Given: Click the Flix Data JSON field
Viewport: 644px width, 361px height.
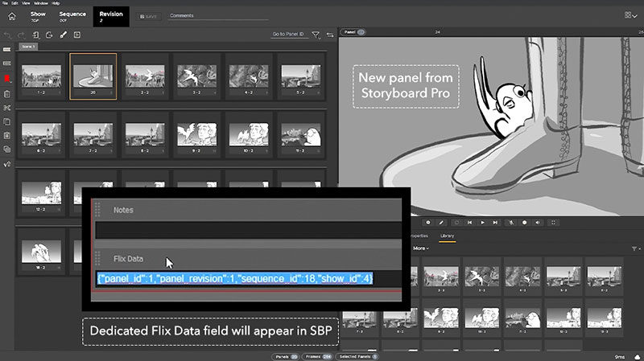Looking at the screenshot, I should [x=249, y=278].
